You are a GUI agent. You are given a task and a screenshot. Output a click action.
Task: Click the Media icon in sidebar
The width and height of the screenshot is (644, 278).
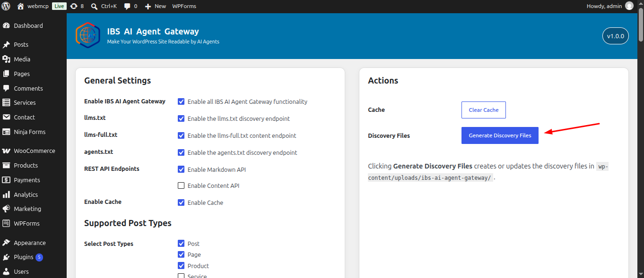[x=6, y=59]
